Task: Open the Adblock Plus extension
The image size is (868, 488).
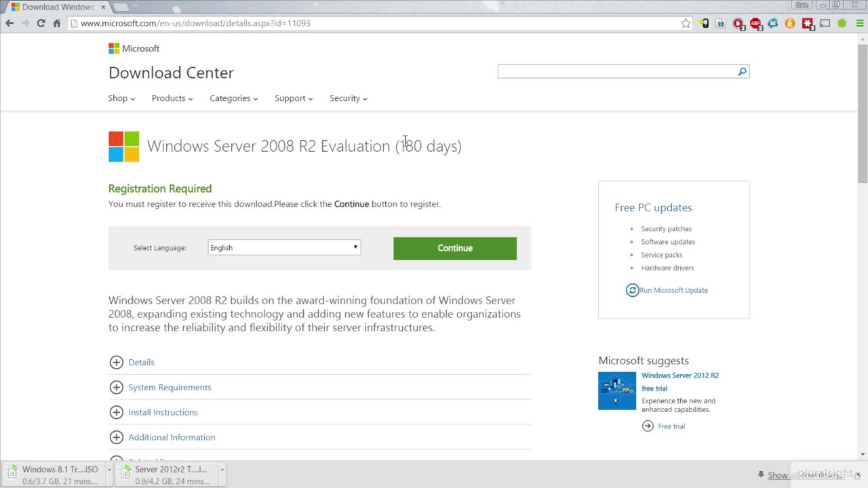Action: click(x=755, y=24)
